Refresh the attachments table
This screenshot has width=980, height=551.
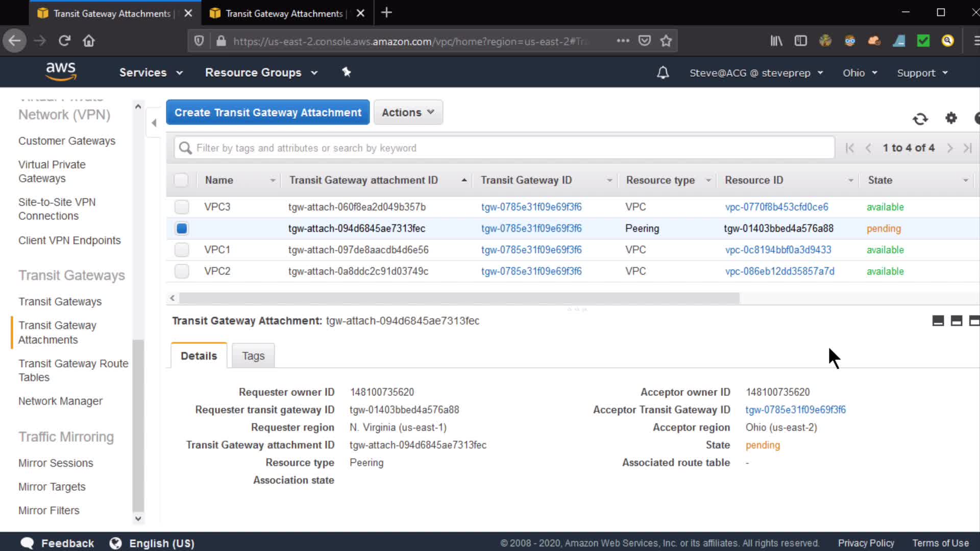[x=920, y=119]
